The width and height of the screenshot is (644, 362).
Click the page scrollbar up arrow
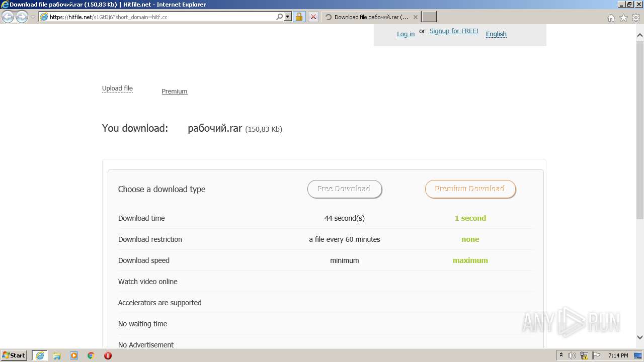[x=640, y=35]
